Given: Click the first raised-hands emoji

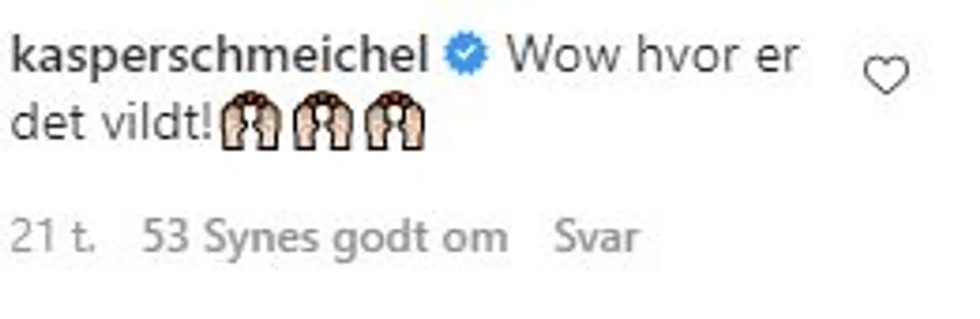Looking at the screenshot, I should click(251, 120).
